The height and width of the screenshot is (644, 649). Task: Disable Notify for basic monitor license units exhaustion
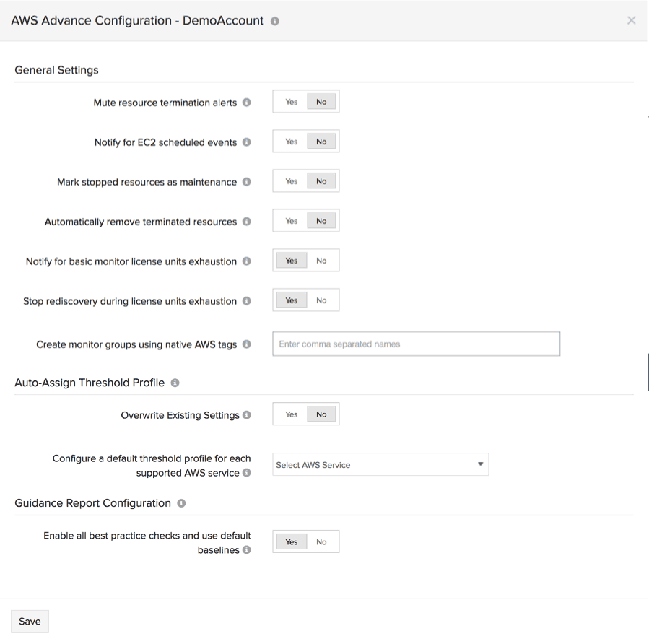pyautogui.click(x=321, y=260)
